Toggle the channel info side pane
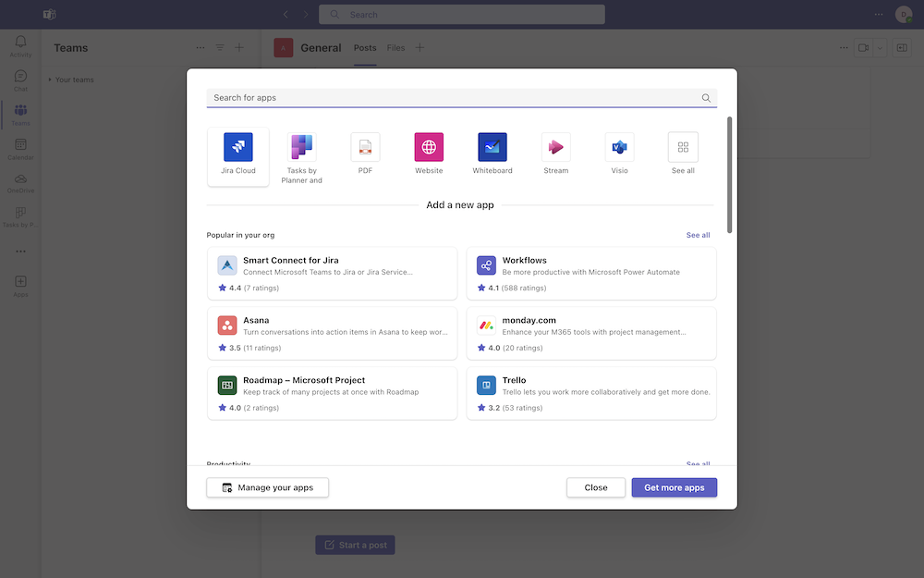This screenshot has height=578, width=924. [x=902, y=48]
